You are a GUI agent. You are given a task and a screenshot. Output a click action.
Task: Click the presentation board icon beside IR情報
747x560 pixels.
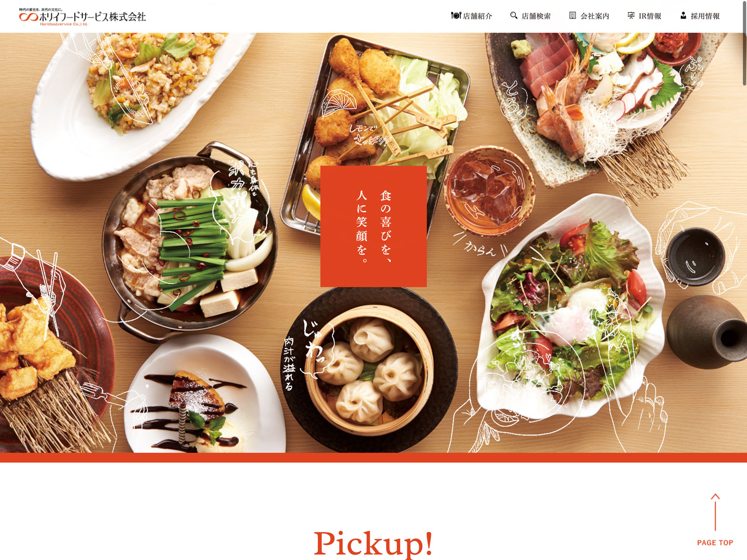pyautogui.click(x=631, y=15)
